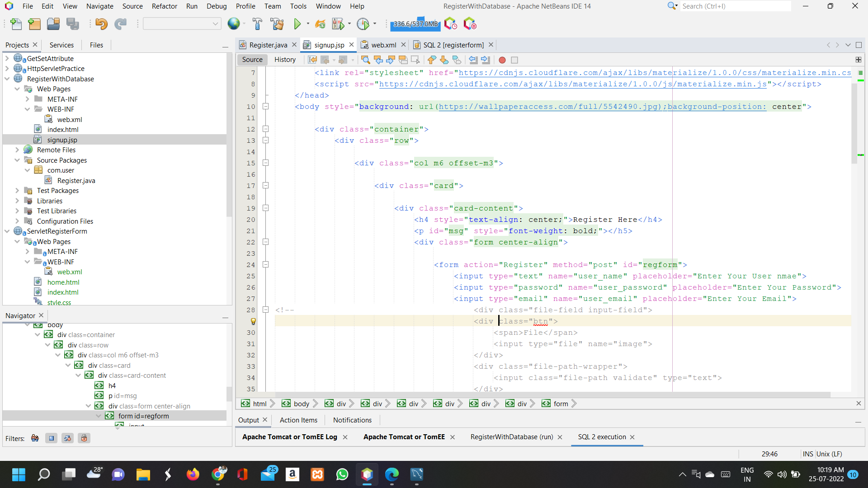Run the project with green play icon
This screenshot has height=488, width=868.
[x=297, y=24]
